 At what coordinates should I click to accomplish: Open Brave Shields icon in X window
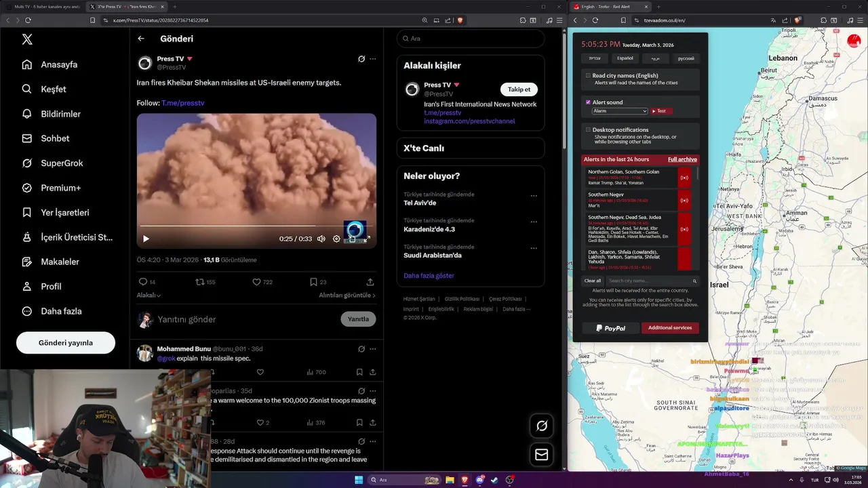(460, 20)
